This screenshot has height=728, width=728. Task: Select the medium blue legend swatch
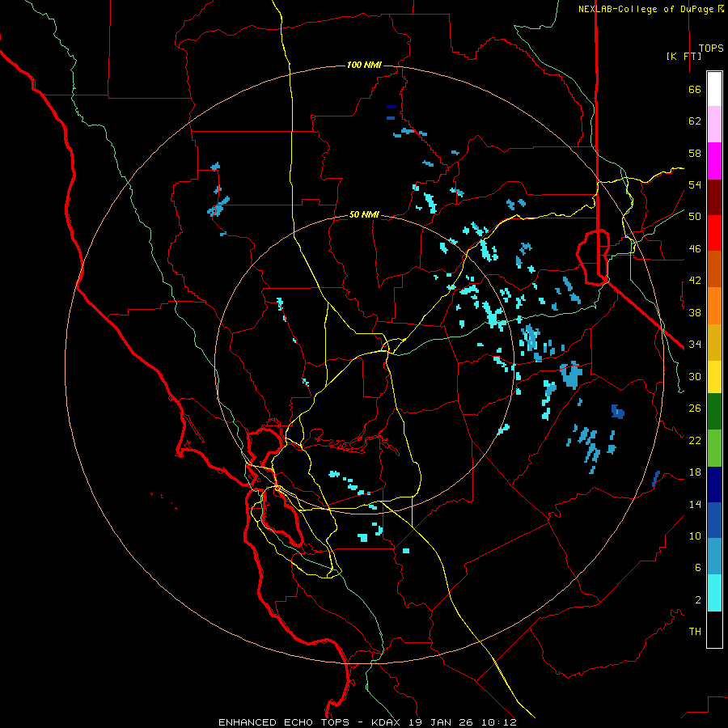click(714, 520)
